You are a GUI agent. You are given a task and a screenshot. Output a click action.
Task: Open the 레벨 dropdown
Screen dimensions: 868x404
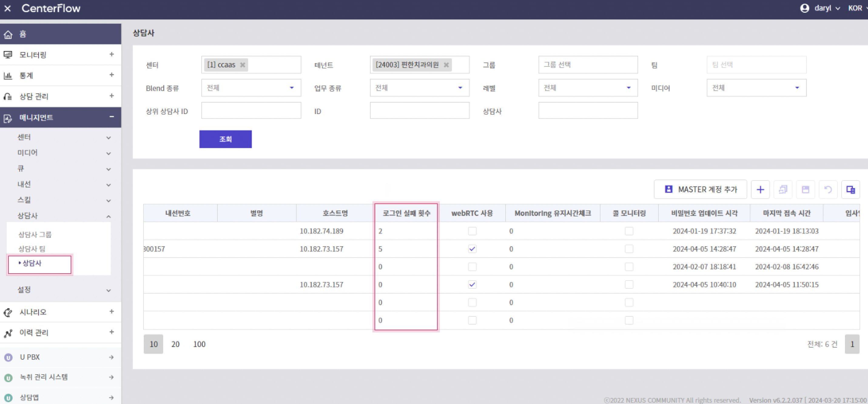point(588,88)
